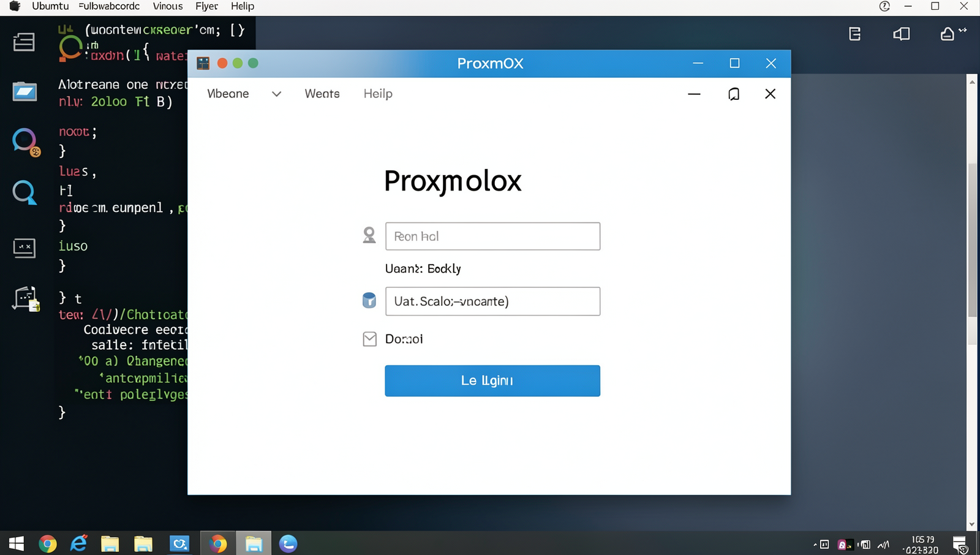Screen dimensions: 980x555
Task: Click the user icon beside the Reon hol field
Action: point(369,235)
